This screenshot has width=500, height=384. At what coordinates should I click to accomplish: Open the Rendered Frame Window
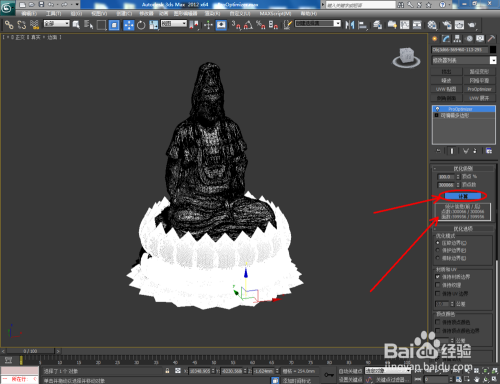click(x=459, y=25)
